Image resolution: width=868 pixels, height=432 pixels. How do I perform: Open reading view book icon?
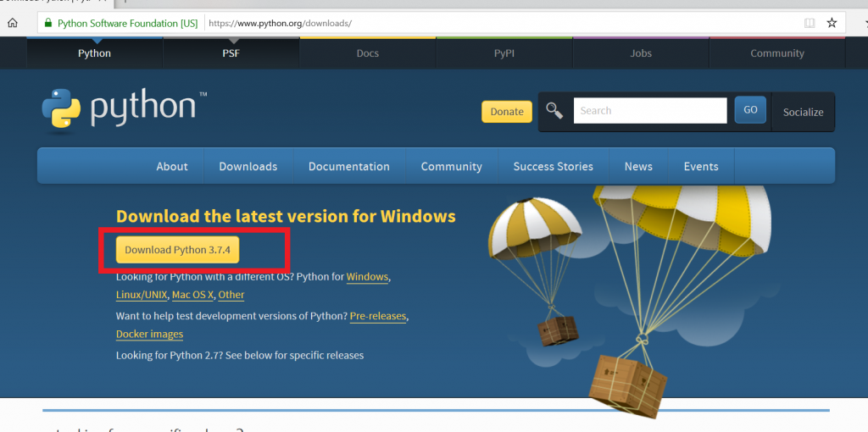(810, 23)
